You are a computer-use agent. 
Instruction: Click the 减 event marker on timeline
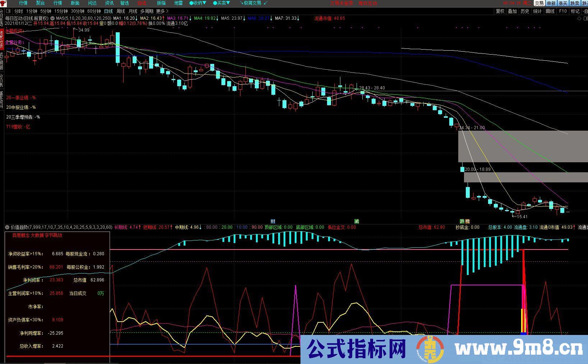click(x=357, y=221)
